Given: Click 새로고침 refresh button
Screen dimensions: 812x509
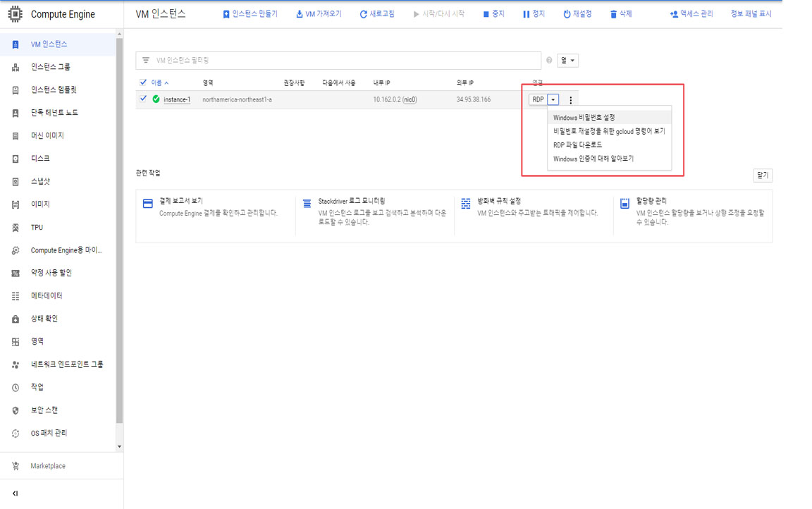Looking at the screenshot, I should [x=377, y=14].
